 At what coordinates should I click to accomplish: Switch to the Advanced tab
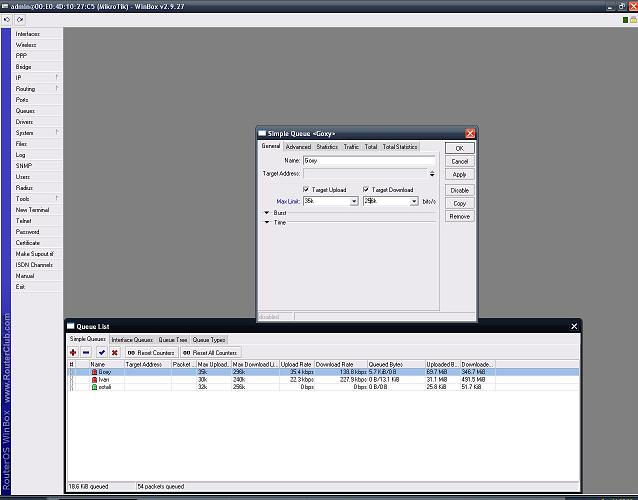point(298,147)
